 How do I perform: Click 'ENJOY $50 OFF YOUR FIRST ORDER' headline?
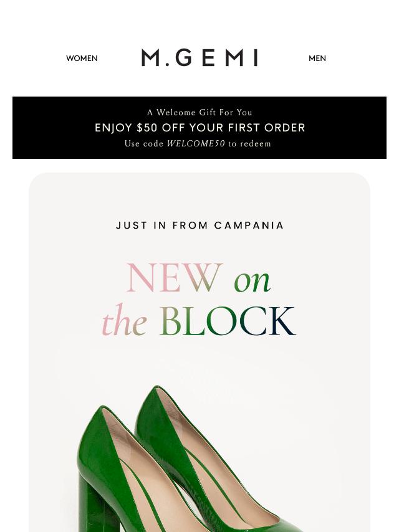(199, 128)
